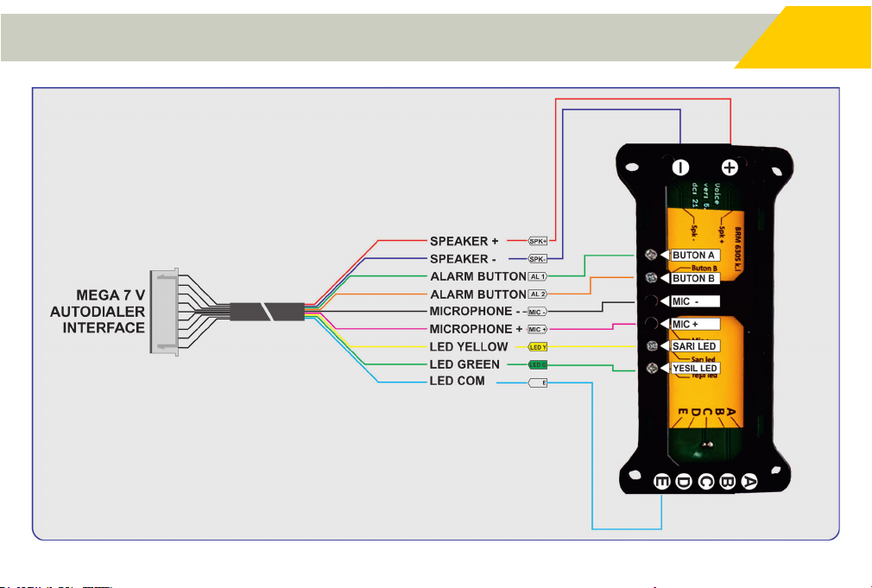Click the SPK- wire tag
872x588 pixels.
click(x=538, y=259)
